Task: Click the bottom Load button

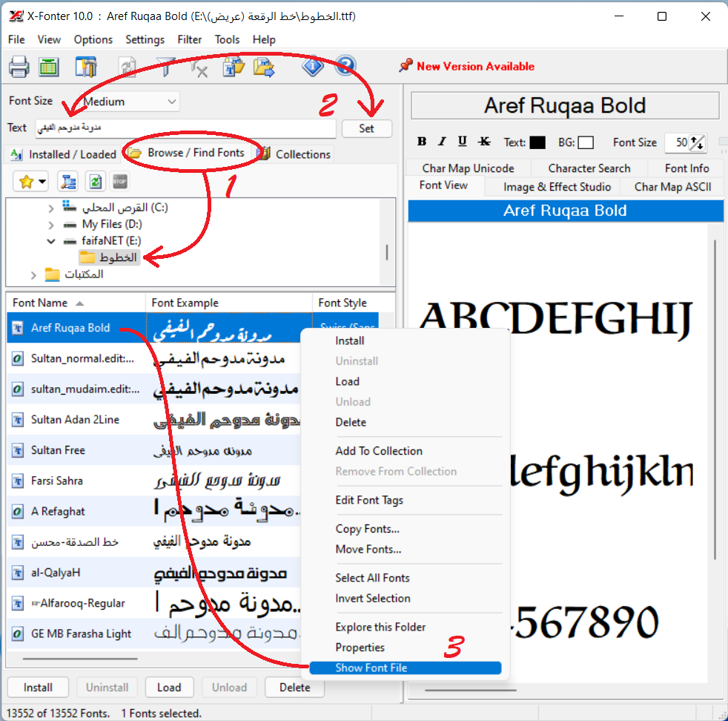Action: click(169, 687)
